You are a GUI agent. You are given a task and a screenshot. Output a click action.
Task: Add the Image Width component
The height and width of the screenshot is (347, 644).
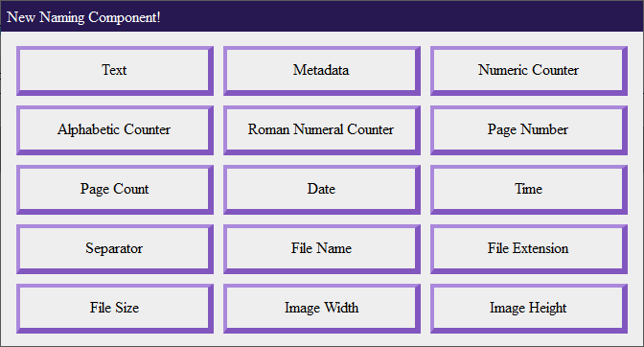pos(322,309)
